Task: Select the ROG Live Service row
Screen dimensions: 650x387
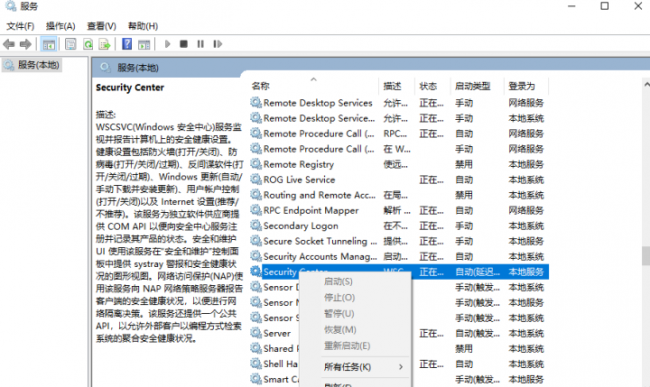Action: (x=399, y=179)
